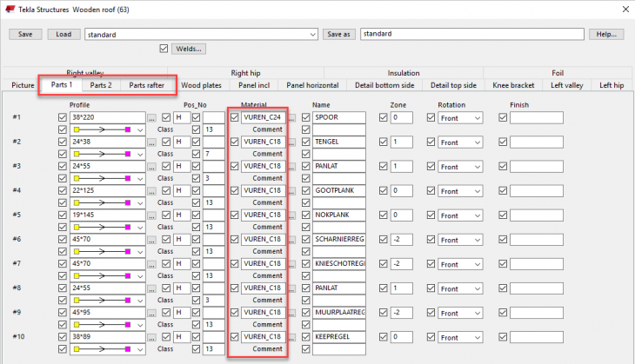Click profile browse button for 22*125 row
Viewport: 635px width, 364px height.
point(151,190)
